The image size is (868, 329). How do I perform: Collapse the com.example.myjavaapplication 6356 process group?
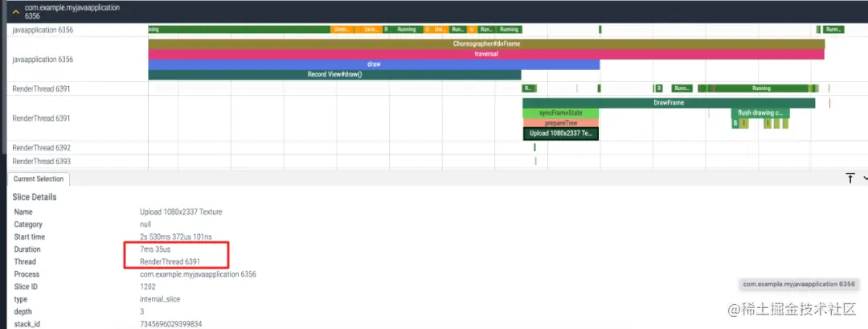(16, 11)
